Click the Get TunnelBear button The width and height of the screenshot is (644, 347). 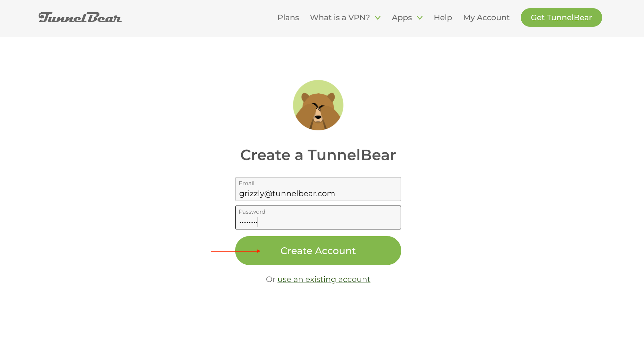(x=561, y=18)
